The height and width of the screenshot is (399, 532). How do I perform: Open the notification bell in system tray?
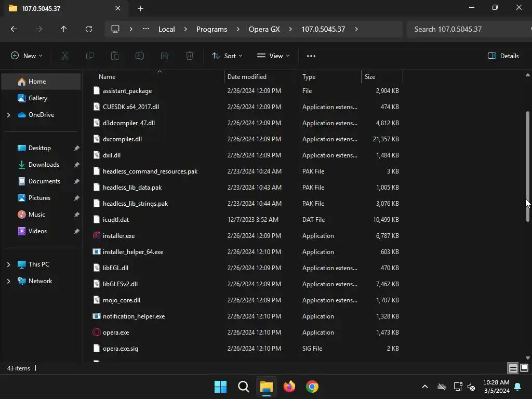[x=518, y=387]
